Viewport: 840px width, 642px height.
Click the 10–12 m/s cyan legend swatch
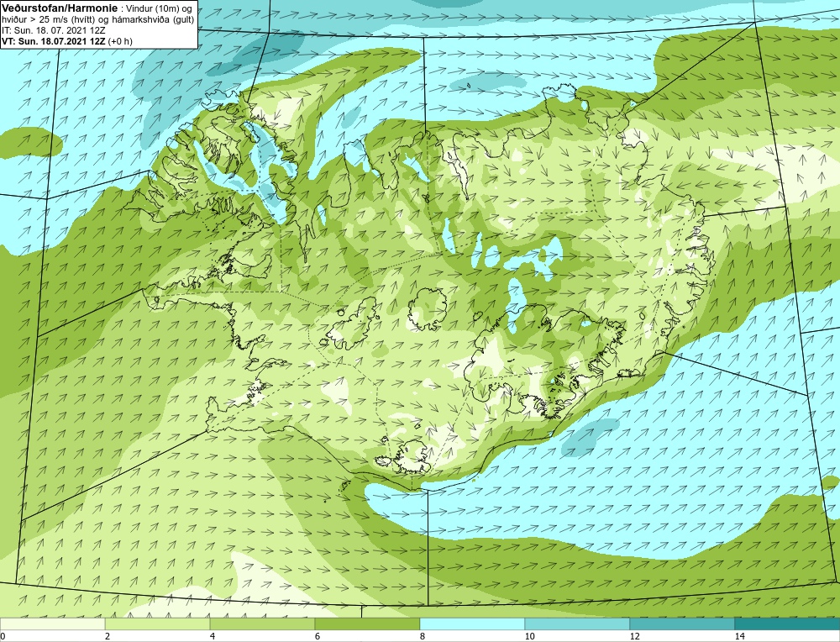(578, 624)
